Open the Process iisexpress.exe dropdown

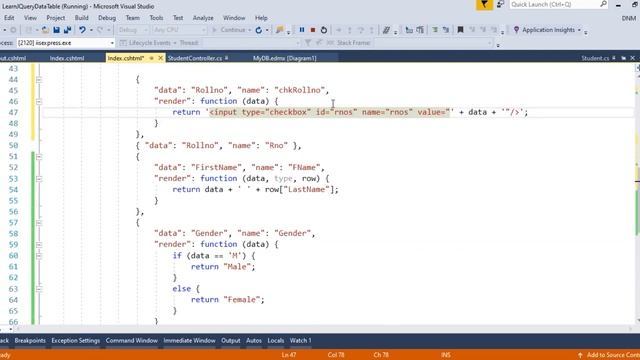click(66, 43)
